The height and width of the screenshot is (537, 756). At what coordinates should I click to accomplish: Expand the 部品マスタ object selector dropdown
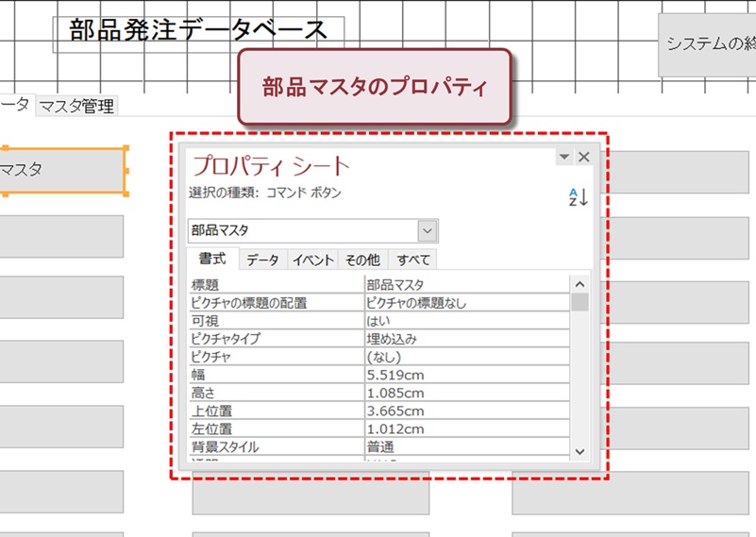(x=428, y=230)
